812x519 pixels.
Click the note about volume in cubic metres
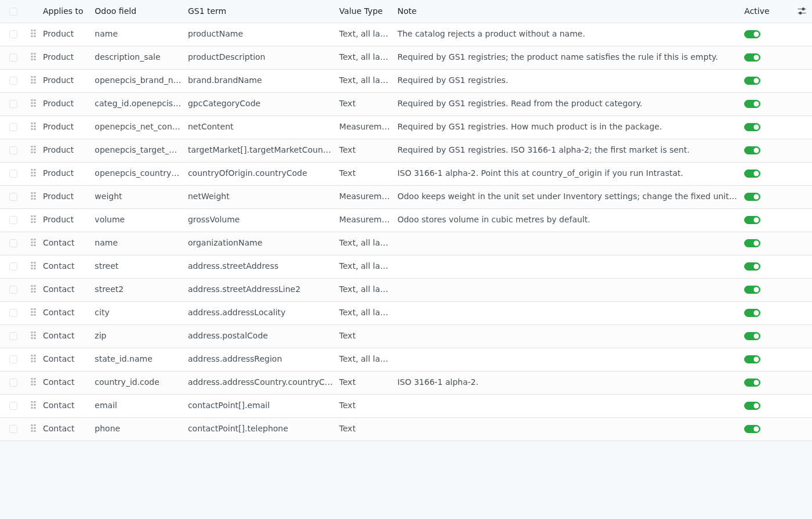(494, 219)
